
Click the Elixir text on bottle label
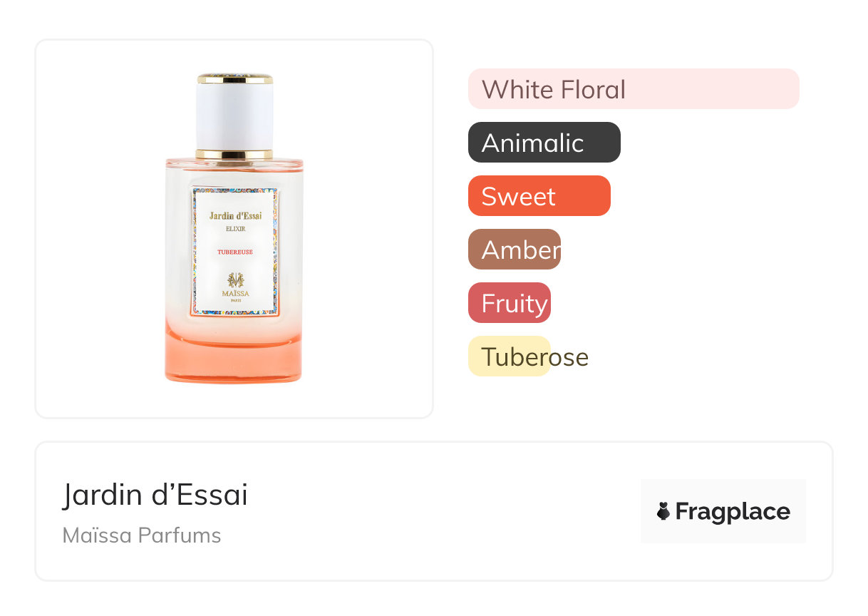click(235, 229)
